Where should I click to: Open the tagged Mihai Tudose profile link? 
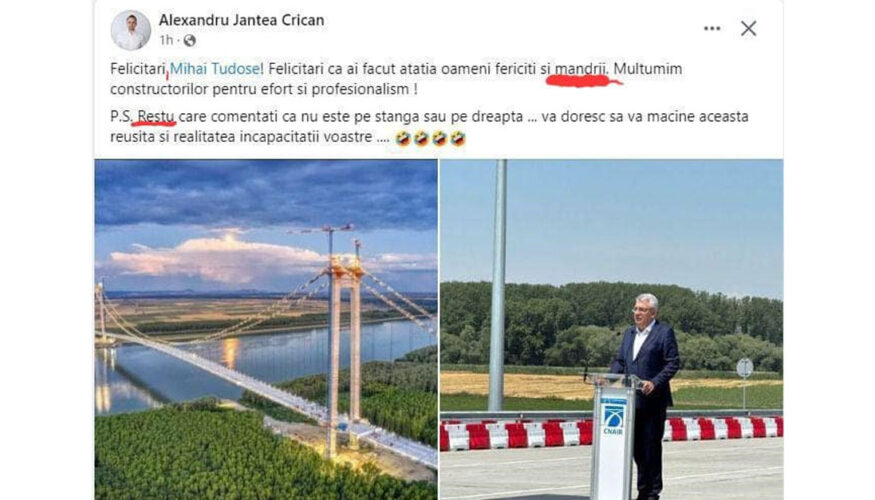[214, 69]
